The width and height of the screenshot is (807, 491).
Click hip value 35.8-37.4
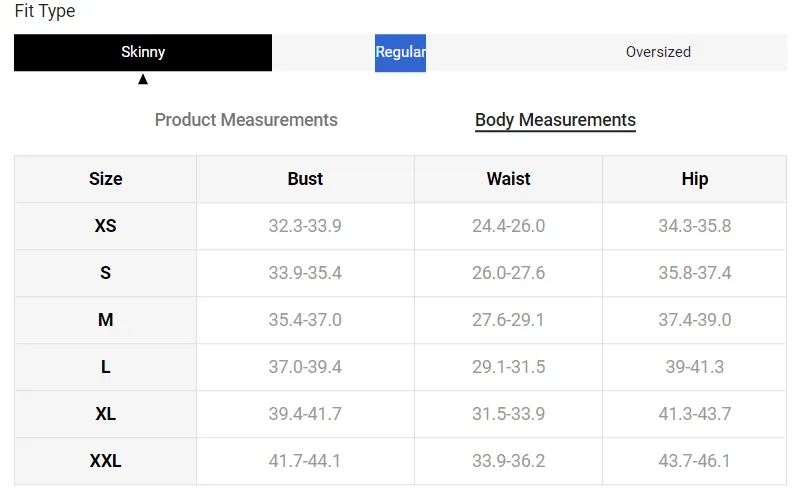coord(695,273)
